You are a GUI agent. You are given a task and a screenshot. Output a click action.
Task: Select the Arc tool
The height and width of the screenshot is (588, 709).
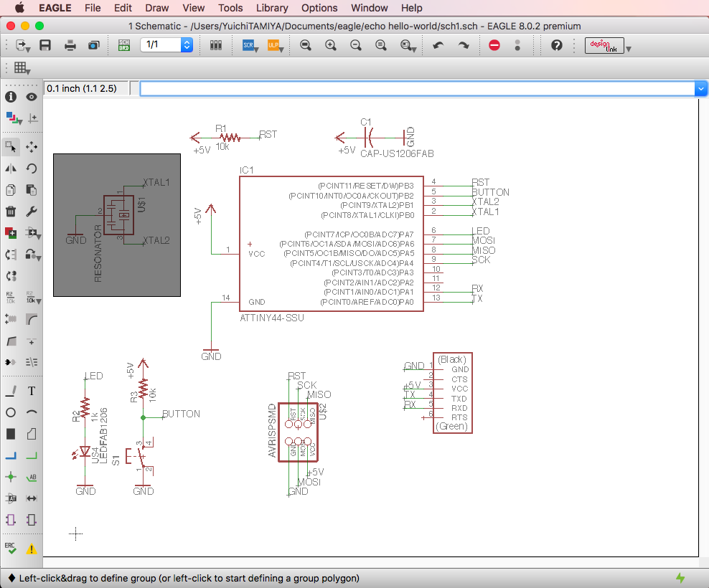(x=31, y=412)
